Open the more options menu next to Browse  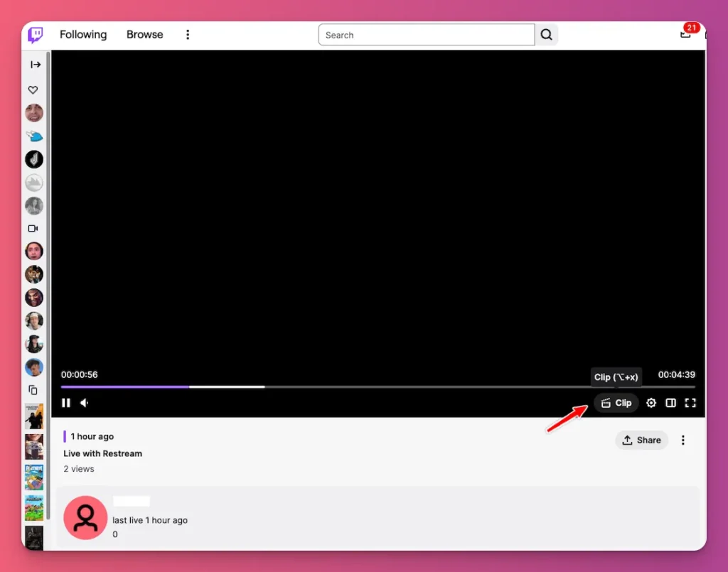187,34
